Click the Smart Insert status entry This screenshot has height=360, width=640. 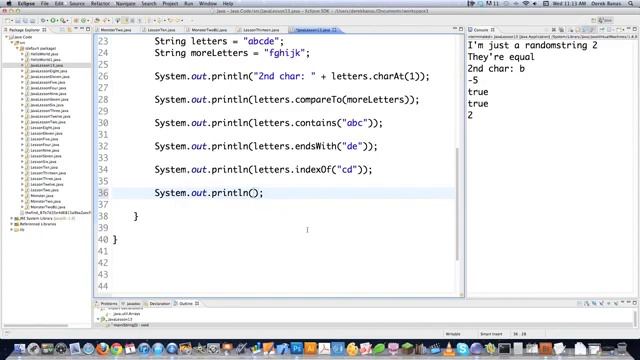pos(491,334)
